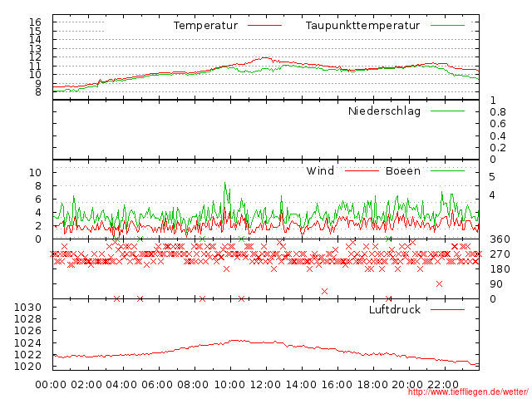The image size is (532, 399).
Task: Click the 1020 pressure axis value
Action: tap(27, 367)
